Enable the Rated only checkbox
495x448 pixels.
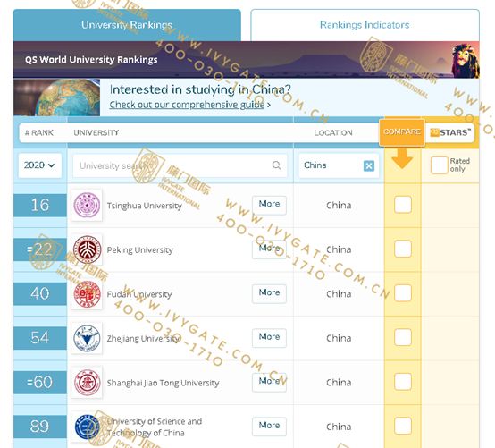click(x=439, y=165)
